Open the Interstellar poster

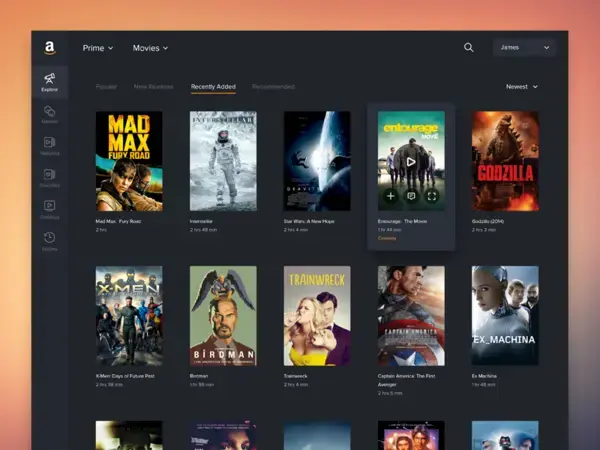223,161
